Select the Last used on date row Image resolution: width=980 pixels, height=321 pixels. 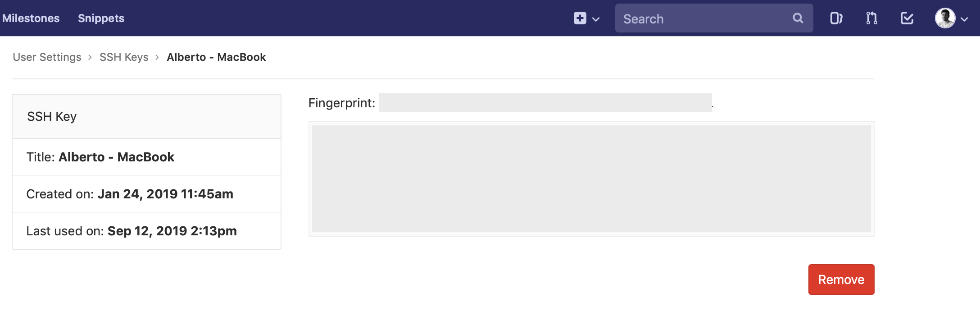pos(132,231)
